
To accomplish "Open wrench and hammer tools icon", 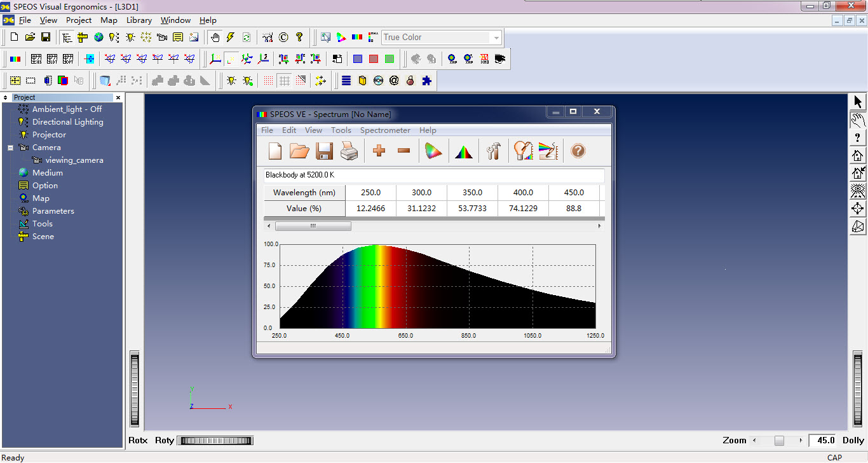I will (494, 151).
